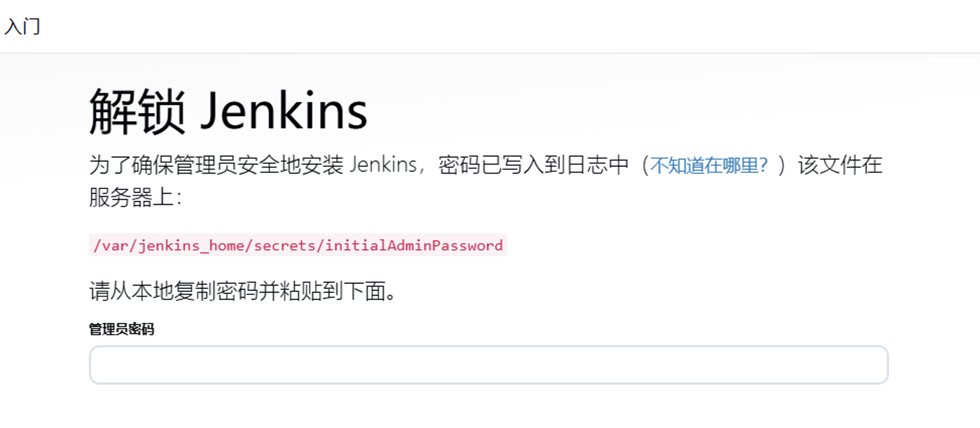
Task: Focus the 管理员密码 password input field
Action: pyautogui.click(x=488, y=364)
